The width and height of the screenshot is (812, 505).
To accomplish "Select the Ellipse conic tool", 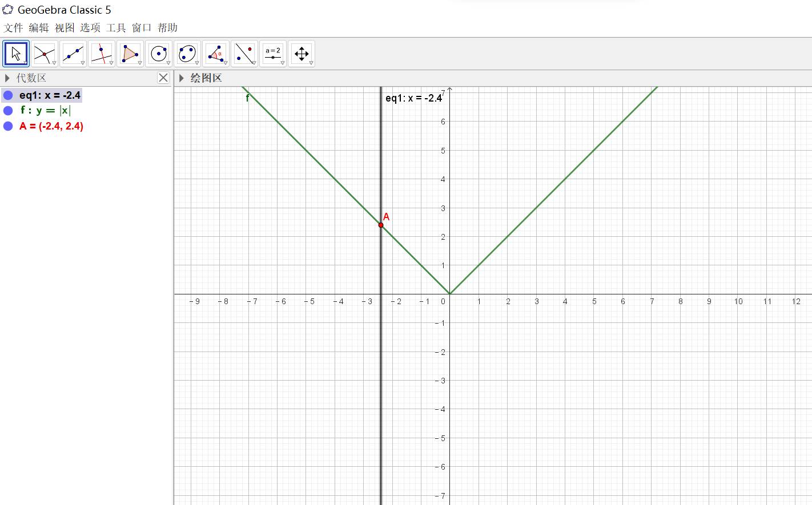I will tap(187, 54).
